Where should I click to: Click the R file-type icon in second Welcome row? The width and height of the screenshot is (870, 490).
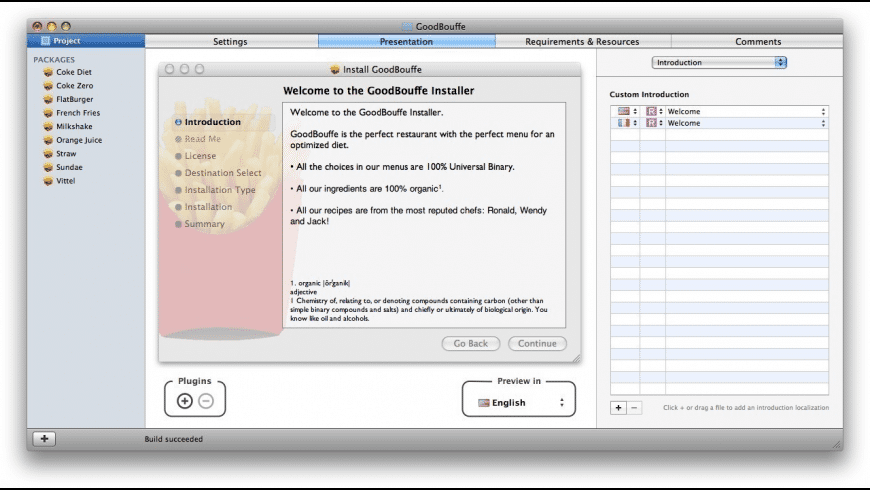[x=651, y=123]
